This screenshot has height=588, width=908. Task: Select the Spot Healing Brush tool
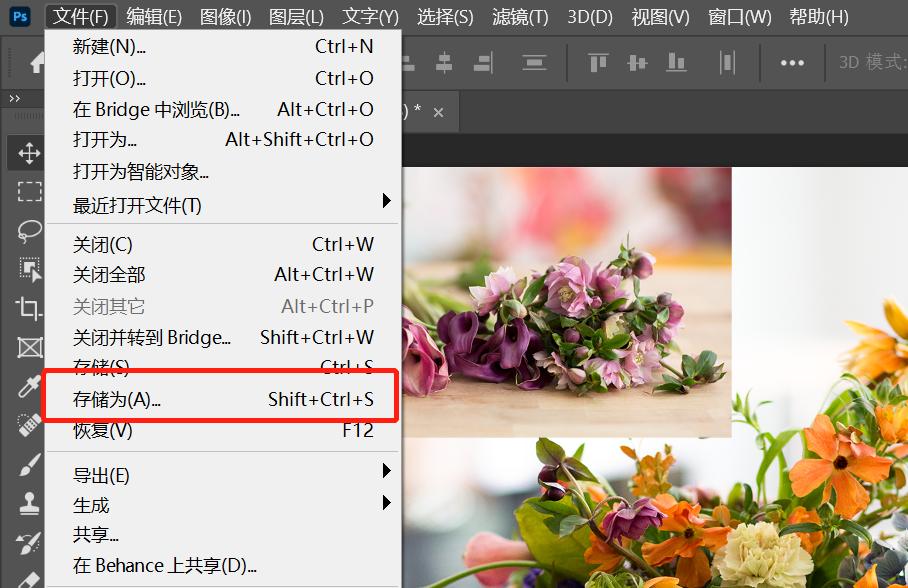[27, 424]
